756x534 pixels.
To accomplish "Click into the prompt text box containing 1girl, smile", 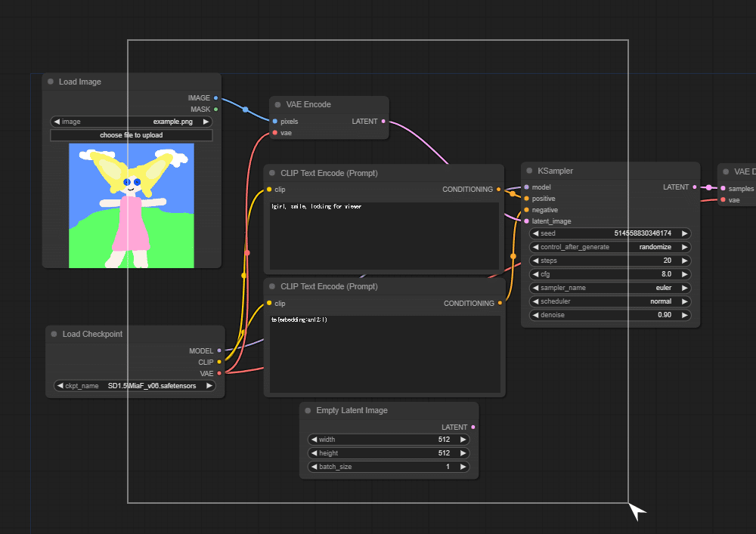I will point(384,236).
